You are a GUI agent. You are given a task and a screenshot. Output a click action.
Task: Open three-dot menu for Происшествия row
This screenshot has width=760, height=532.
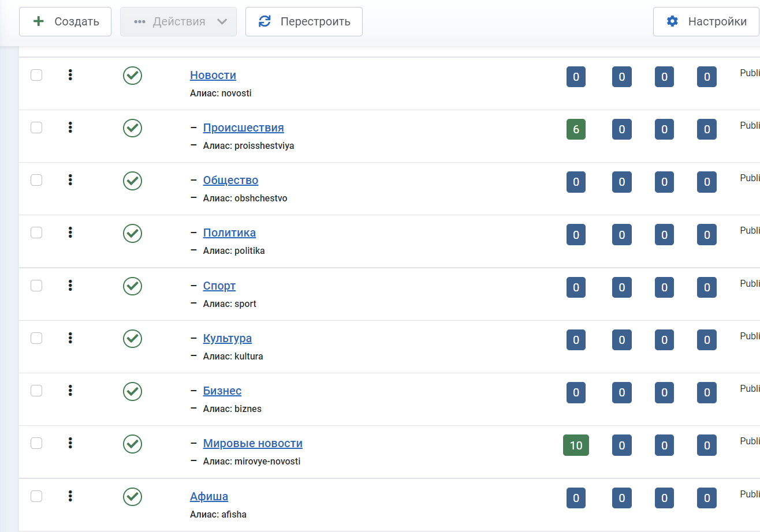pos(70,128)
